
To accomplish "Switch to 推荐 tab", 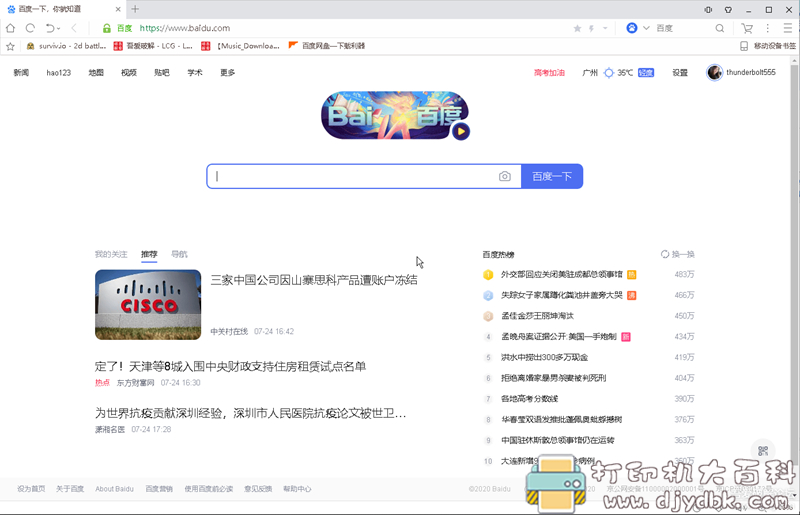I will click(149, 254).
